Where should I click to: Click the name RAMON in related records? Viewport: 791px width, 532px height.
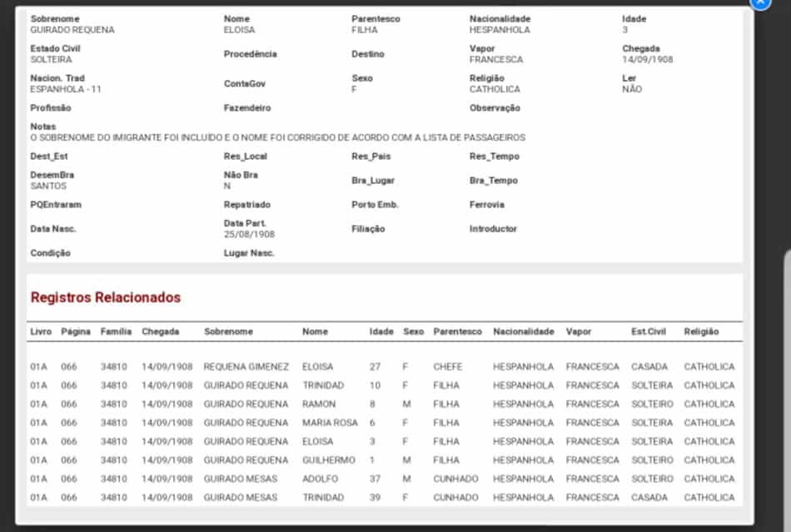pos(319,404)
